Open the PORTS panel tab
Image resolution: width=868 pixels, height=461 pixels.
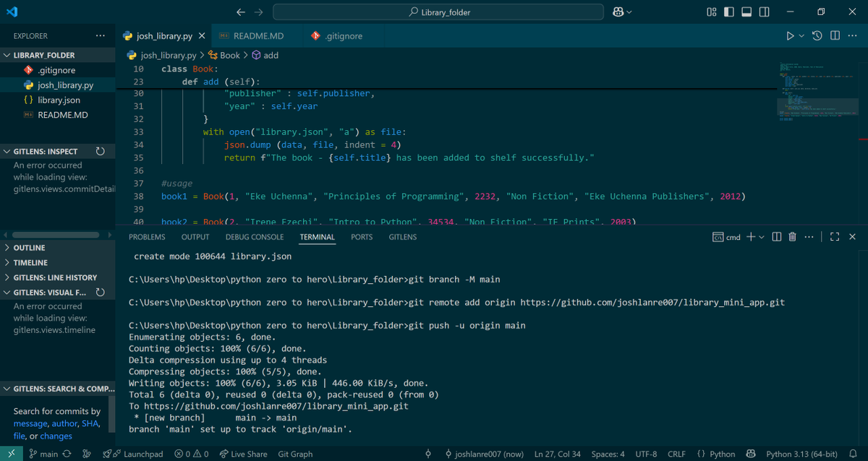point(362,237)
